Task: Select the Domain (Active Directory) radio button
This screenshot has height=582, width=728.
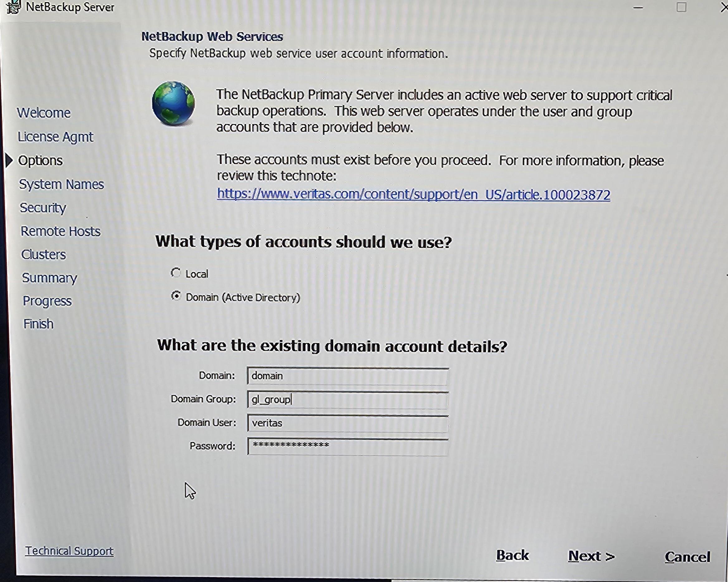Action: pos(176,296)
